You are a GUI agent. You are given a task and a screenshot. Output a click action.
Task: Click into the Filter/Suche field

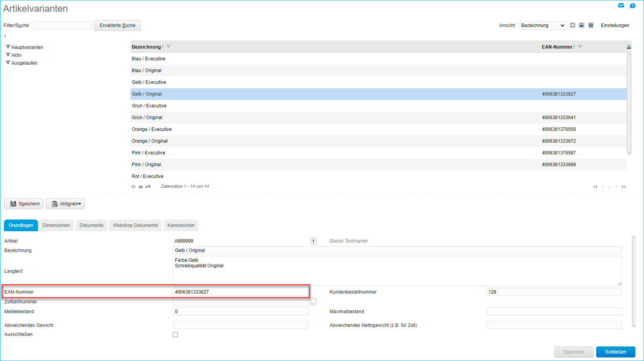point(63,25)
